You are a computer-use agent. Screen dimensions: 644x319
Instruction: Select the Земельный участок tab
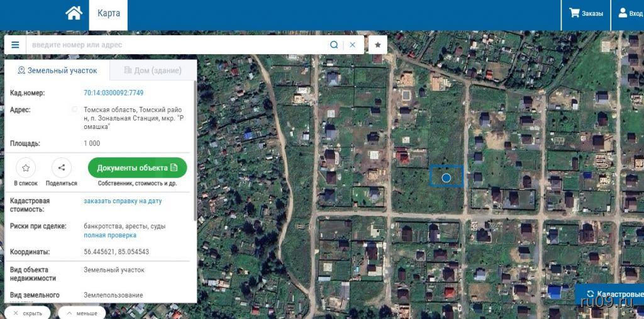57,70
